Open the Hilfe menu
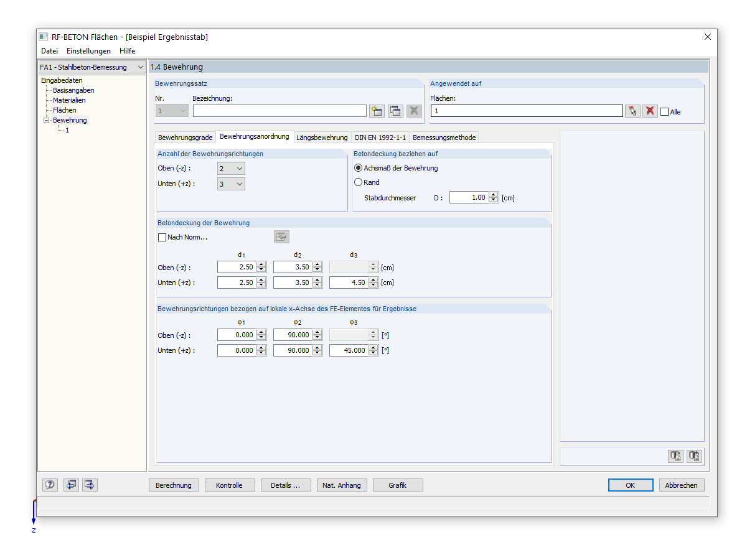Viewport: 747px width, 560px height. coord(127,51)
